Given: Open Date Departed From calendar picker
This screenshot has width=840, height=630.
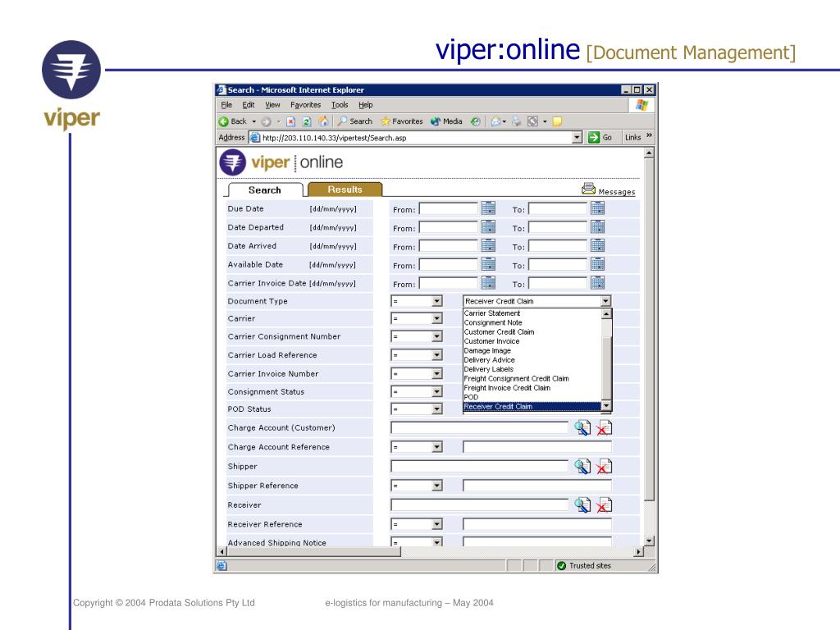Looking at the screenshot, I should point(488,227).
